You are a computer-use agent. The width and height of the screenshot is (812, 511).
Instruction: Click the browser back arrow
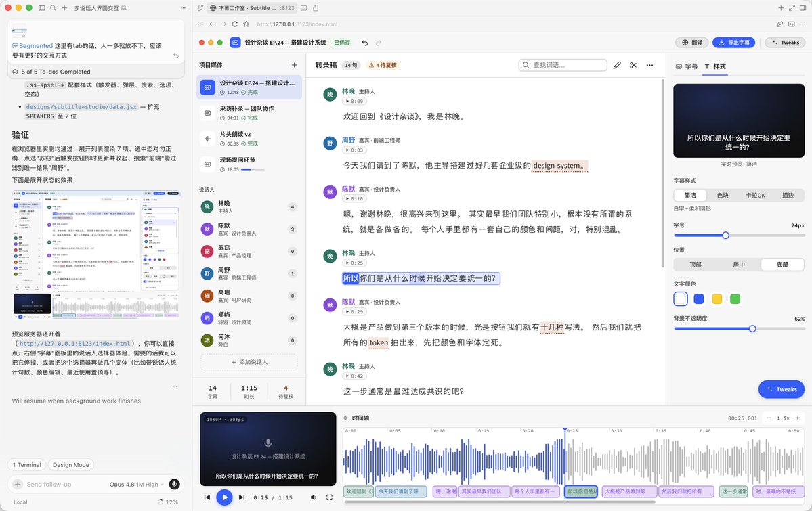[x=212, y=24]
